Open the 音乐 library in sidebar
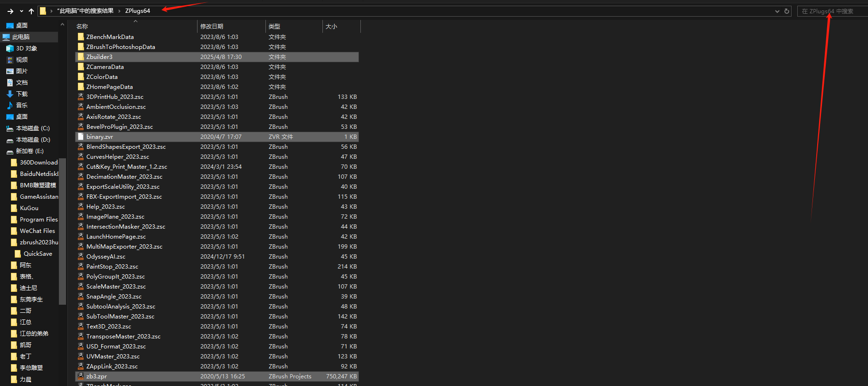The height and width of the screenshot is (386, 868). (x=22, y=106)
